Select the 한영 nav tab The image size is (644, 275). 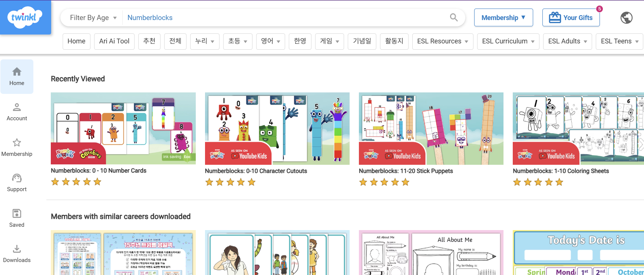click(300, 41)
